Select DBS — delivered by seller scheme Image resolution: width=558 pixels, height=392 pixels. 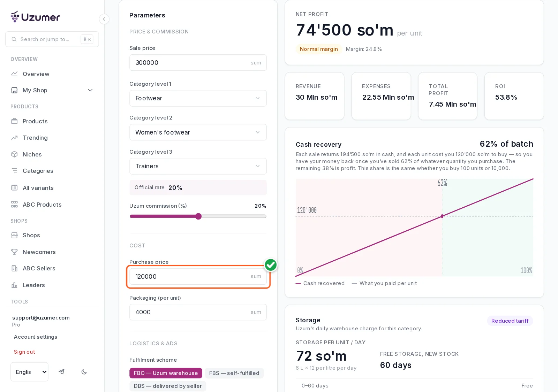pos(168,386)
